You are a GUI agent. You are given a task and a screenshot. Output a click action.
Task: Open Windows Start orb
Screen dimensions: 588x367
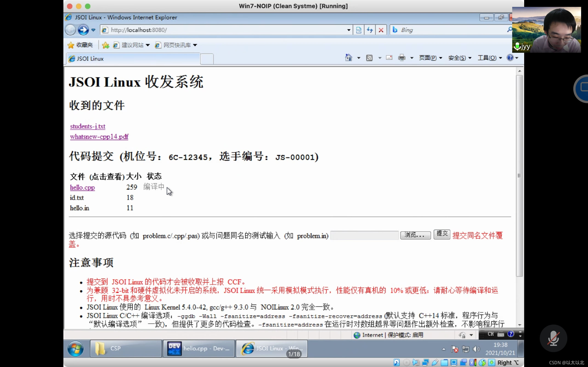tap(76, 349)
